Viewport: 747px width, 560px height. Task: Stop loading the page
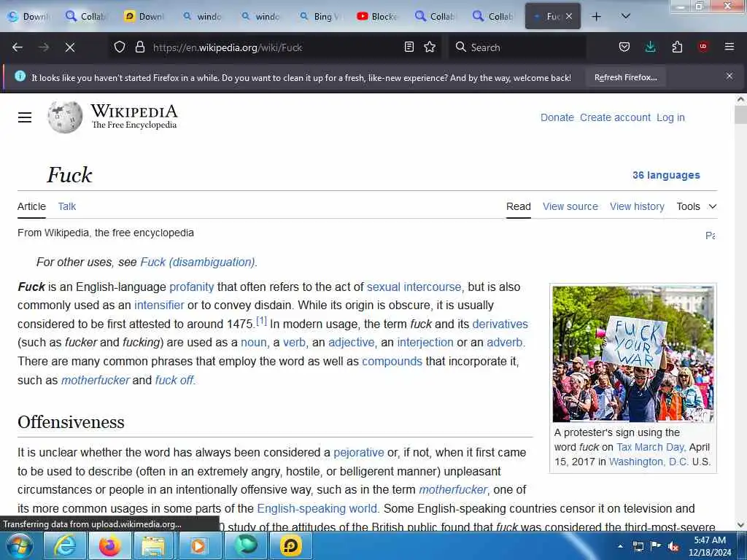(x=70, y=47)
